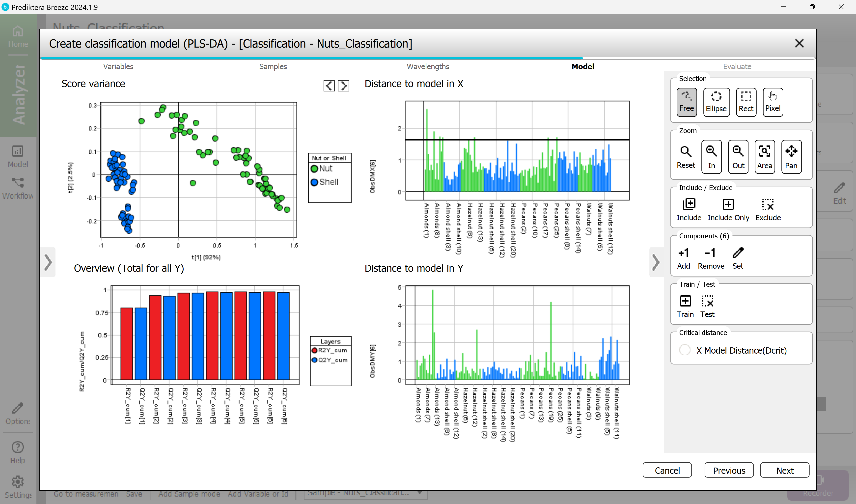
Task: Expand the left side panel chevron
Action: tap(48, 262)
